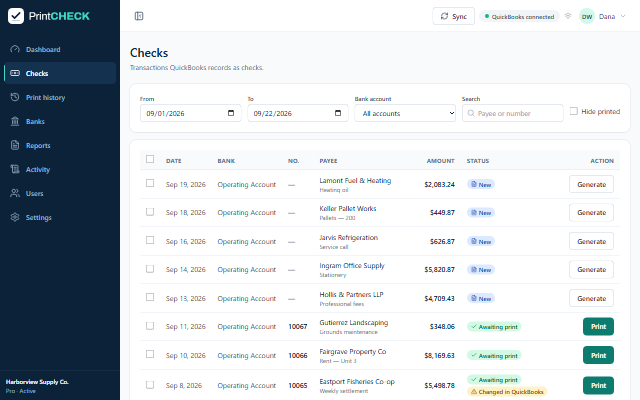Click the To date field 09/22/2026
640x400 pixels.
pos(298,113)
